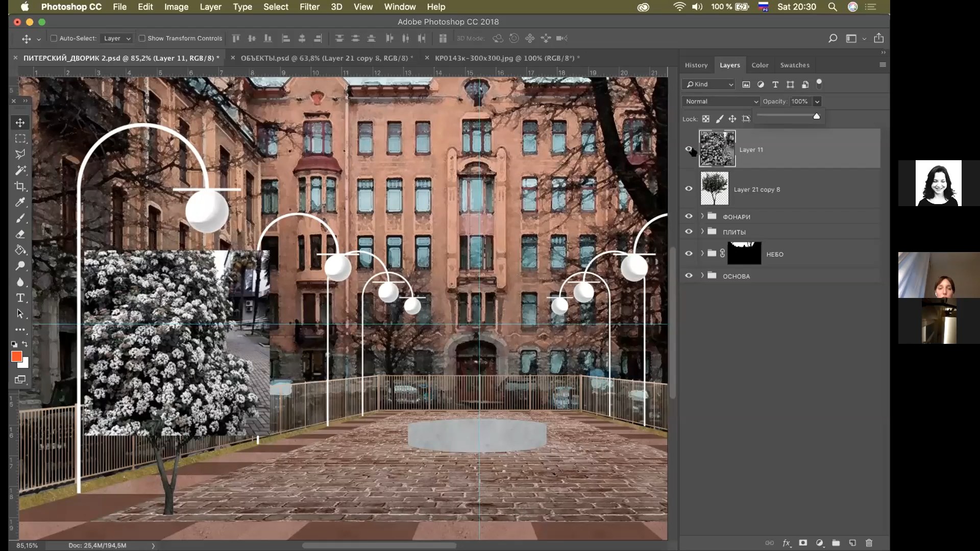This screenshot has height=551, width=980.
Task: Select the Eyedropper tool
Action: (20, 203)
